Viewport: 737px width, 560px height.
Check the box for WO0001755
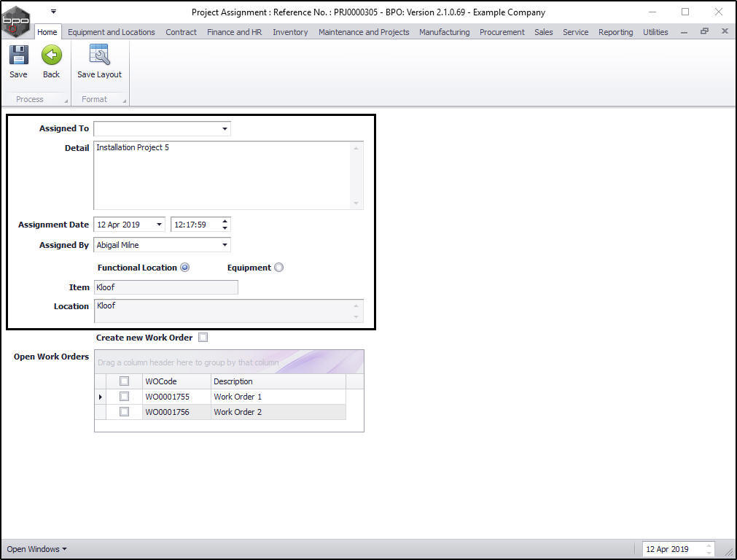coord(124,397)
